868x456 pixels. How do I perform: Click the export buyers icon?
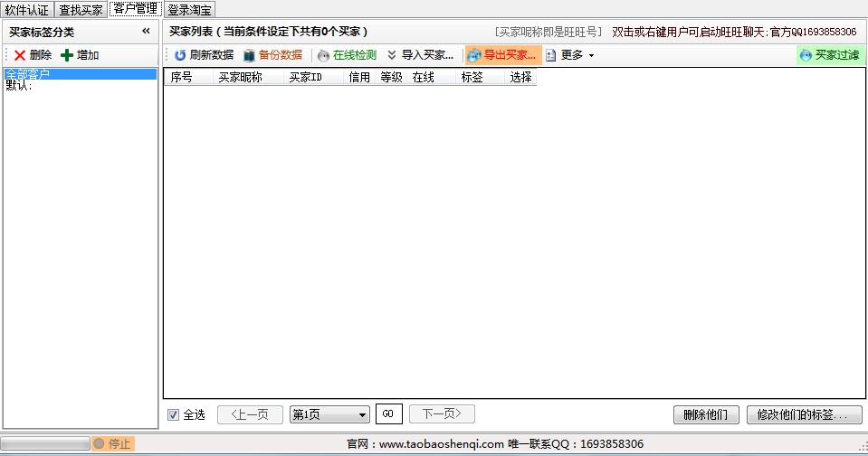tap(474, 55)
